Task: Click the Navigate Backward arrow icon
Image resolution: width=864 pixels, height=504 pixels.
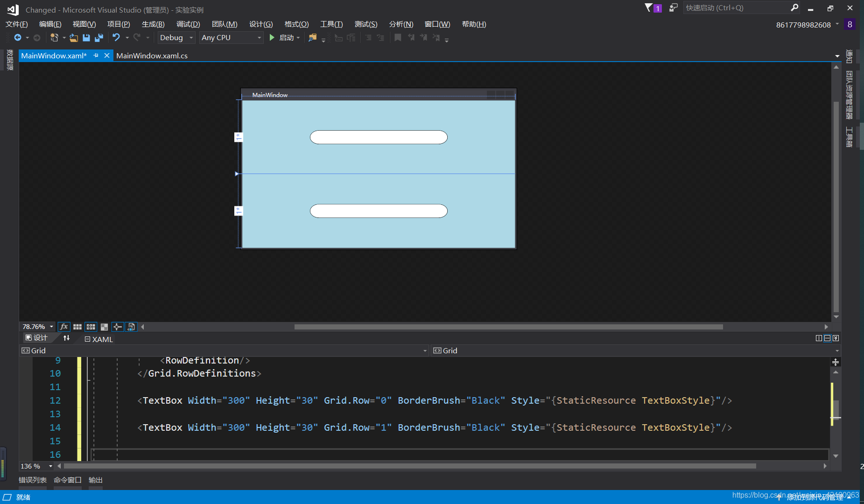Action: click(x=18, y=38)
